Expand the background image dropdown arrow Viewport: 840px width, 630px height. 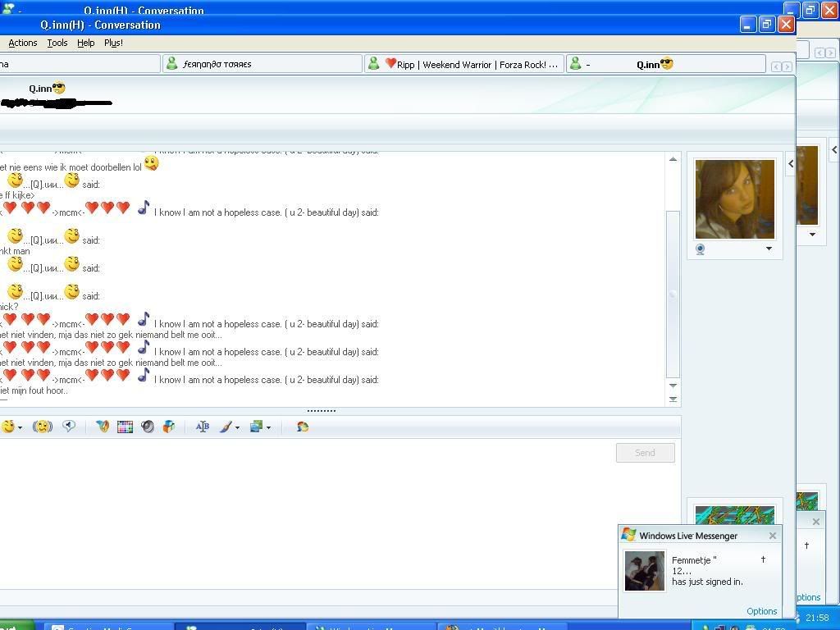[268, 427]
